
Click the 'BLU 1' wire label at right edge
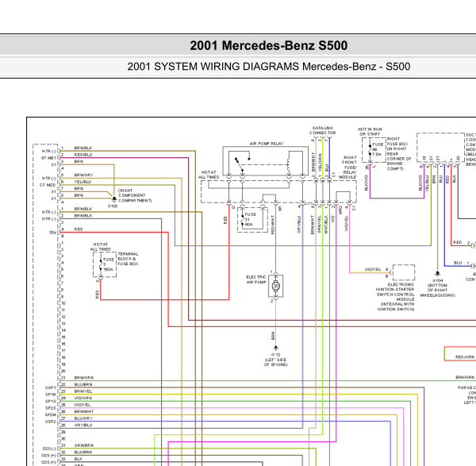click(462, 263)
